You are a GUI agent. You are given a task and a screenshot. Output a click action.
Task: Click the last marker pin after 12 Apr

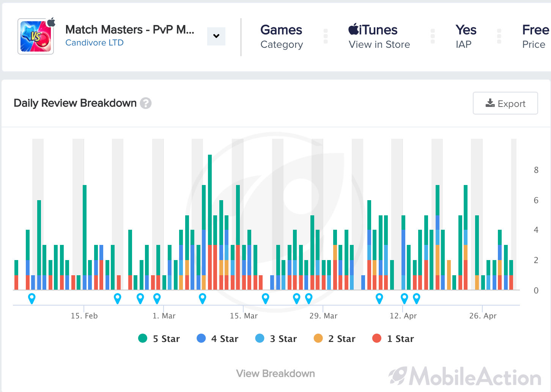(x=417, y=298)
